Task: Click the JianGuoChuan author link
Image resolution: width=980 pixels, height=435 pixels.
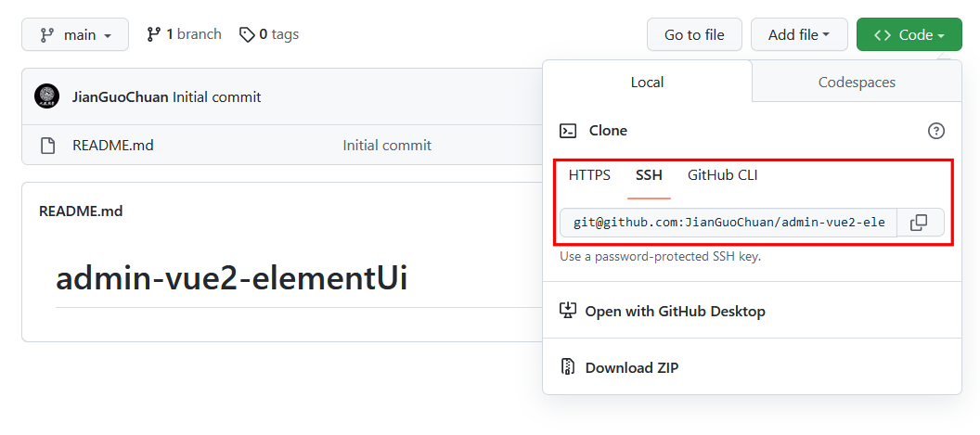Action: point(120,96)
